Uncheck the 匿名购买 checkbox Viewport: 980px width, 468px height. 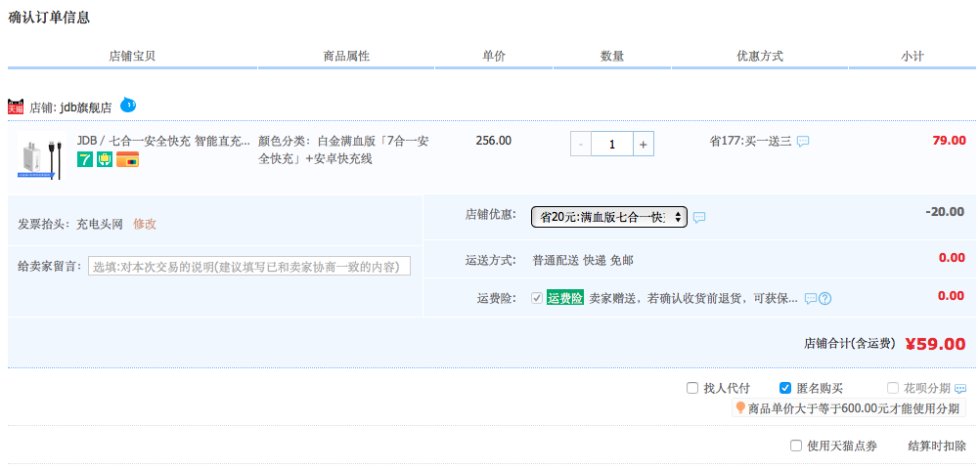point(785,388)
